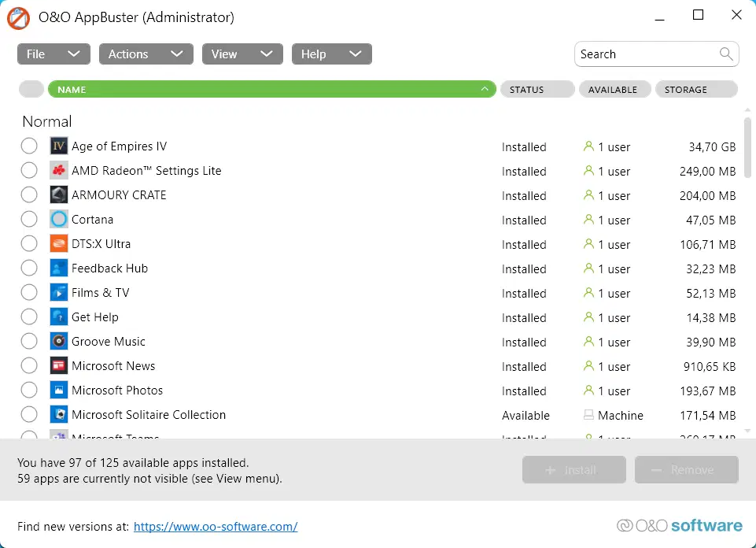Select the Films & TV radio button

[29, 293]
